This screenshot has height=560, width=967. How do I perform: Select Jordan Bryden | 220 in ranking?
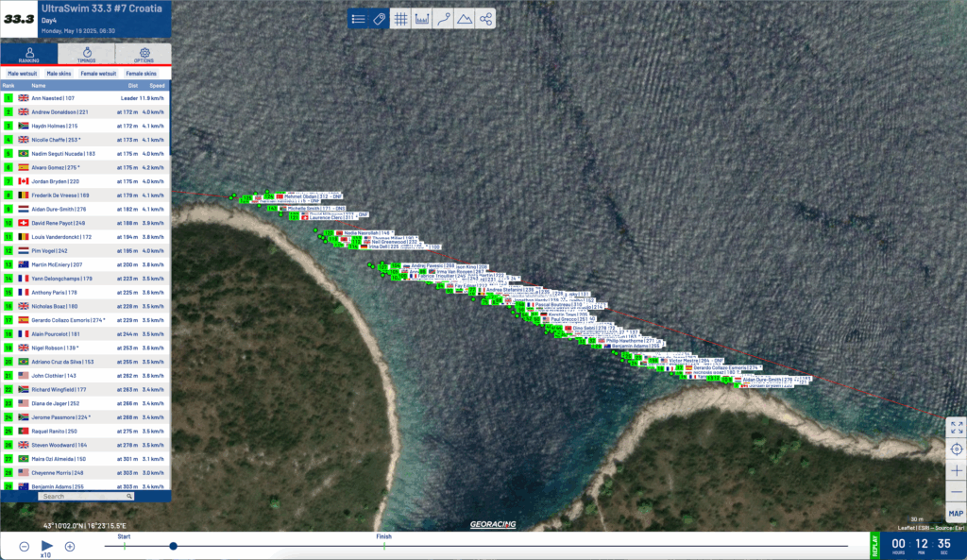point(86,181)
